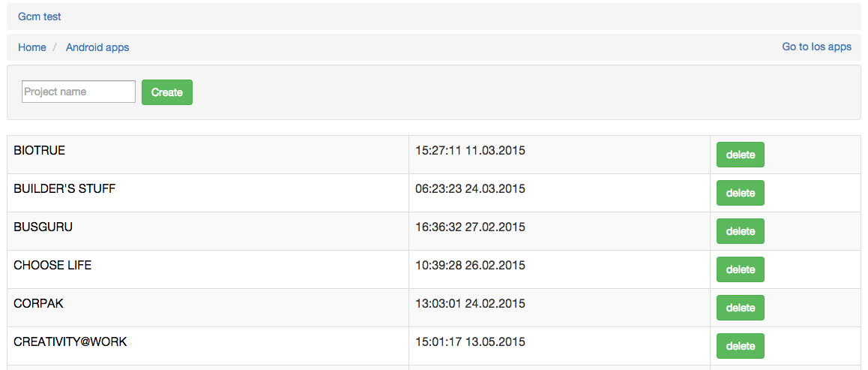
Task: Focus the Project name input field
Action: tap(79, 92)
